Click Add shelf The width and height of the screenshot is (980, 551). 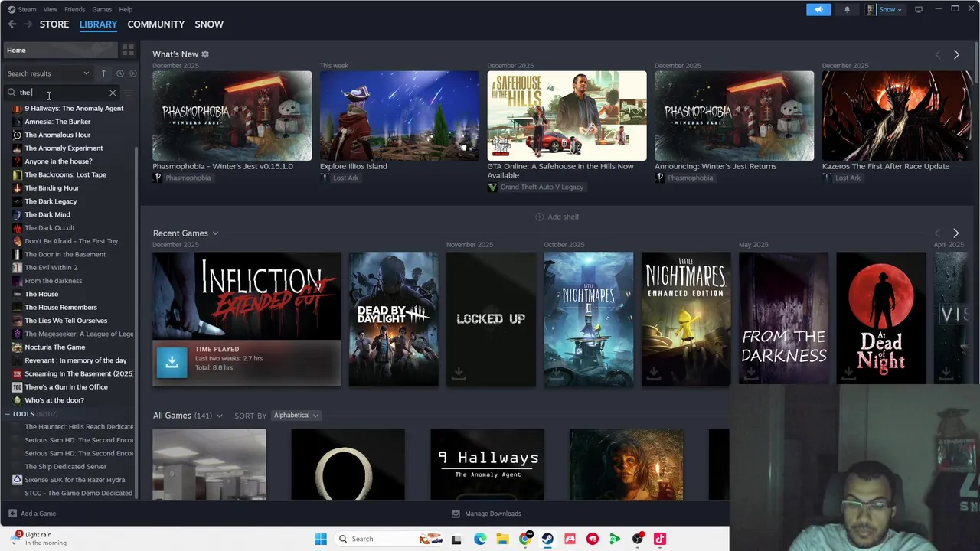tap(557, 217)
